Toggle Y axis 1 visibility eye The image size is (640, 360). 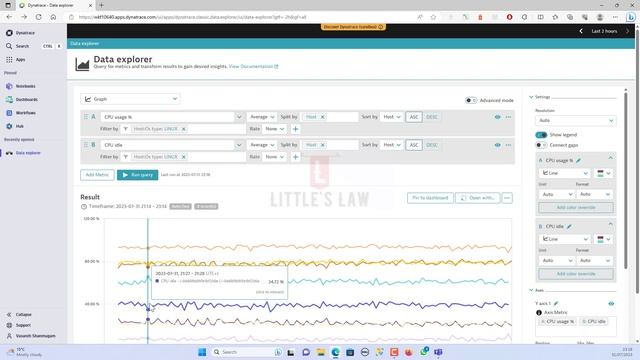(611, 303)
